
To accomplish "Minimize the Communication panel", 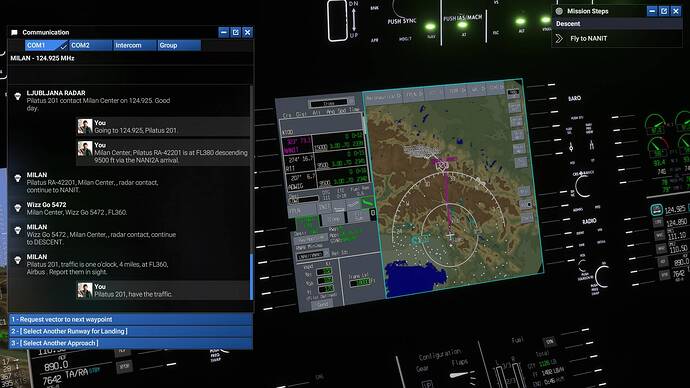I will point(224,32).
